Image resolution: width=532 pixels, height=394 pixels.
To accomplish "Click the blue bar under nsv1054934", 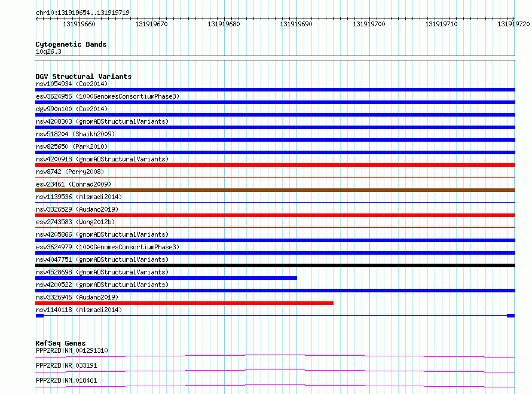I will 275,90.
